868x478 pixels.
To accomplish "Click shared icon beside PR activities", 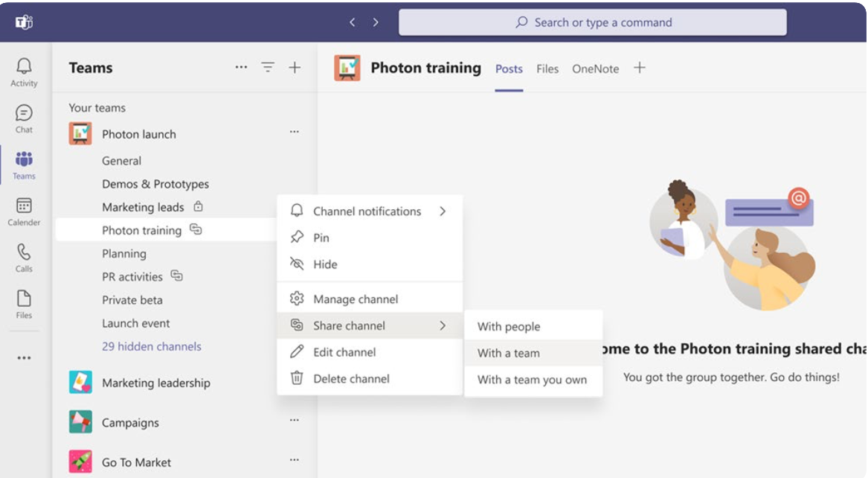I will click(176, 275).
